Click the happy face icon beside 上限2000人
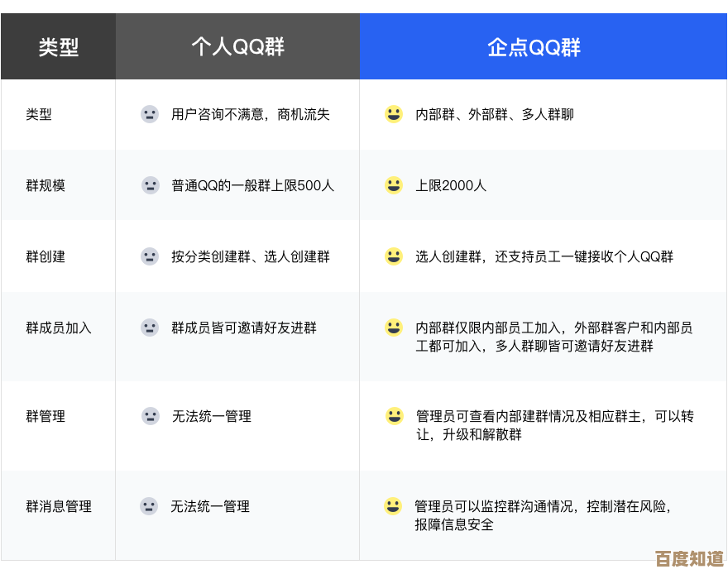Viewport: 728px width, 574px height. pyautogui.click(x=393, y=185)
